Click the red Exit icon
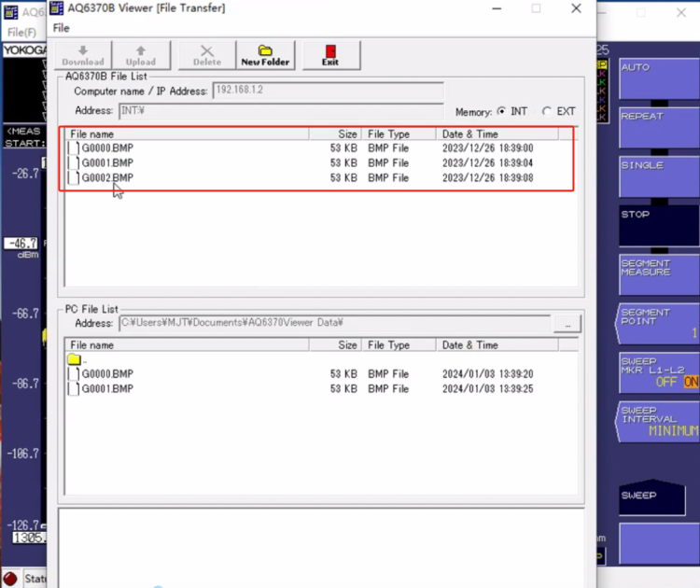Image resolution: width=700 pixels, height=588 pixels. click(330, 55)
